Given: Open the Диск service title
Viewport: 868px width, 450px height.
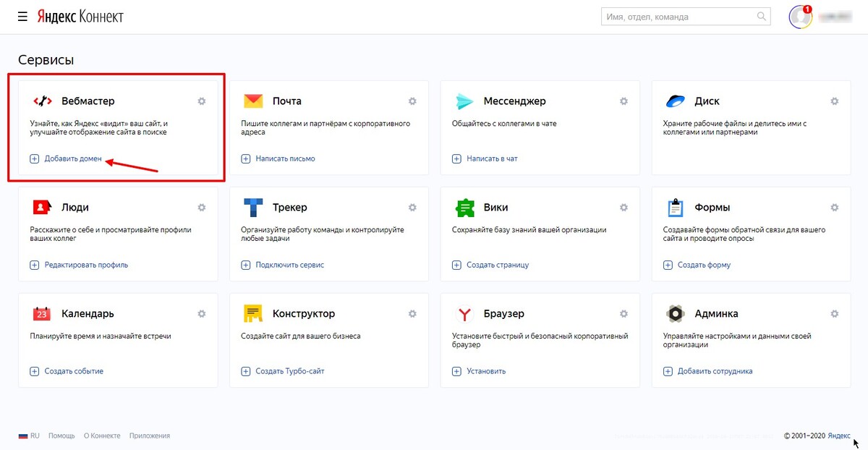Looking at the screenshot, I should point(707,101).
